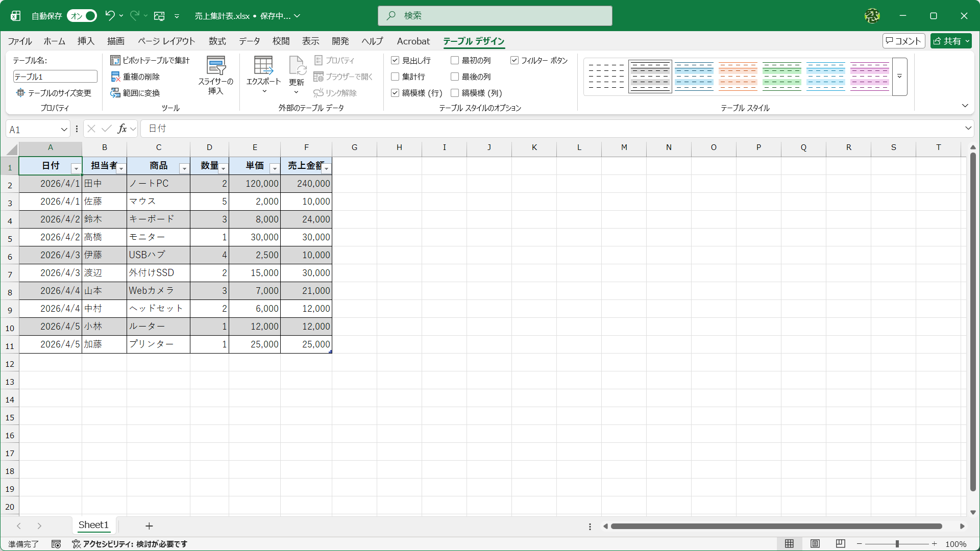The height and width of the screenshot is (551, 980).
Task: Enable the 集計行 total row checkbox
Action: 395,77
